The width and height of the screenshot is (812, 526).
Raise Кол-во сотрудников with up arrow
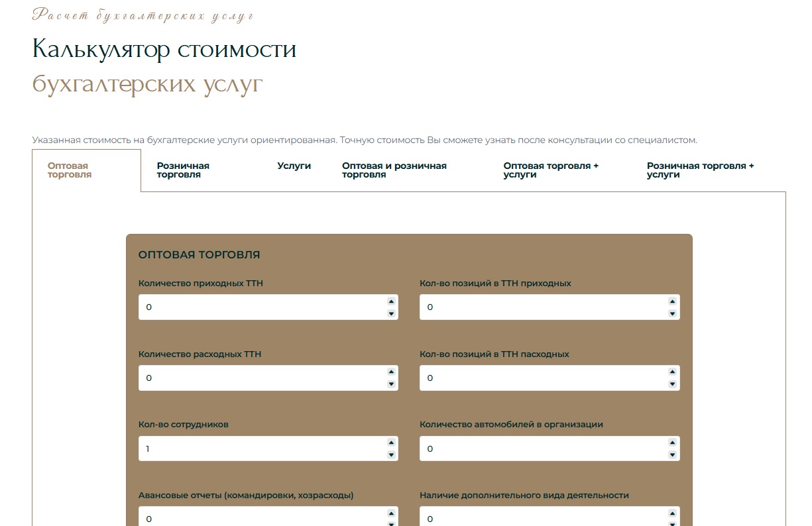[x=391, y=443]
